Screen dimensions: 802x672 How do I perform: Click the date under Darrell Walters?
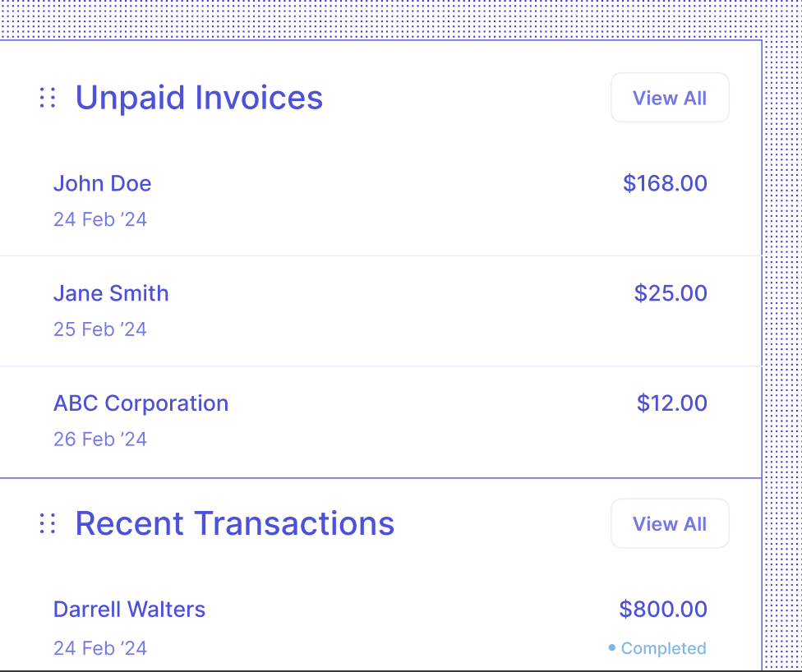(100, 648)
